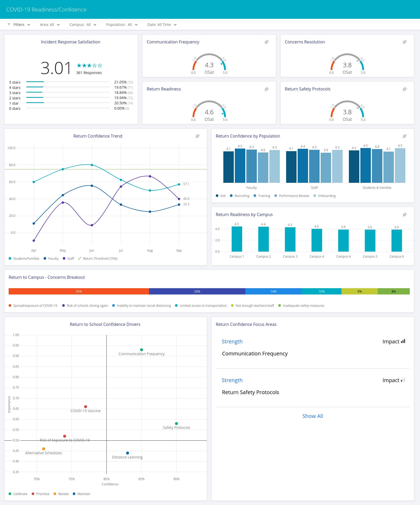Toggle Inability to maintain social distancing legend
This screenshot has width=420, height=505.
pyautogui.click(x=141, y=305)
